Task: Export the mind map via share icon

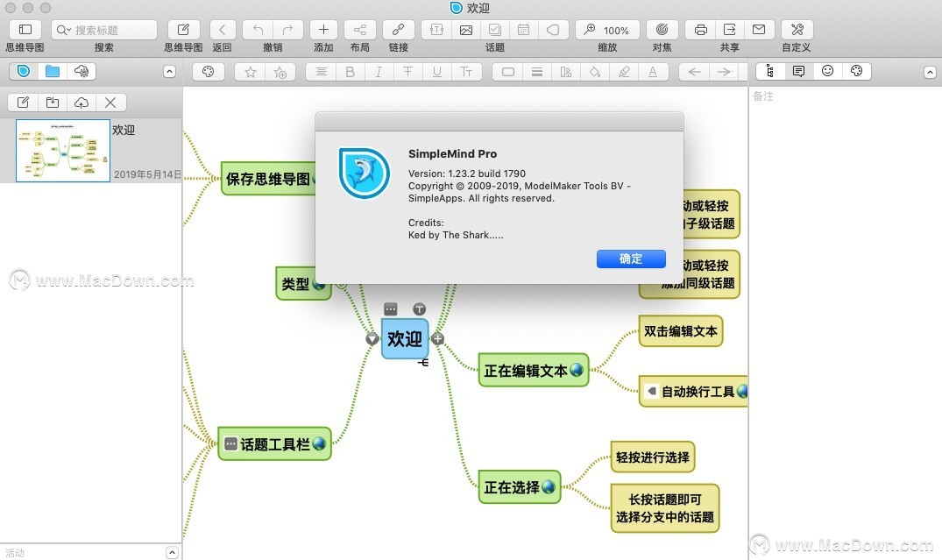Action: pos(729,30)
